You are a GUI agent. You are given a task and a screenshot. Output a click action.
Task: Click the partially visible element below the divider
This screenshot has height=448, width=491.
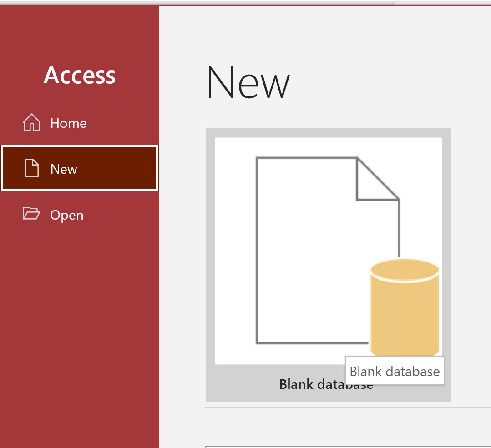(346, 446)
